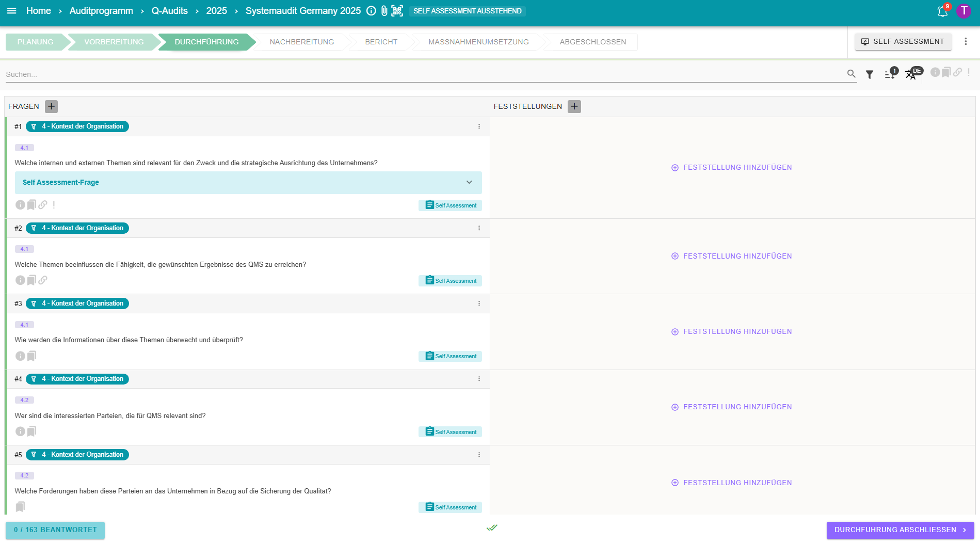The image size is (980, 544).
Task: Select the Bericht phase tab
Action: pos(381,42)
